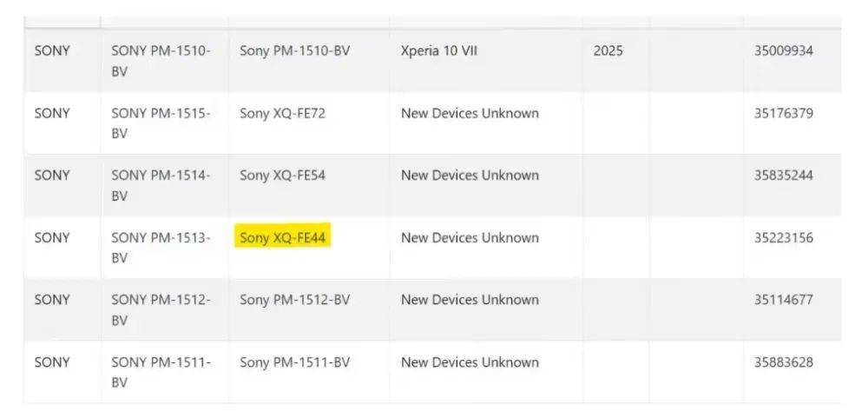Viewport: 868px width, 418px height.
Task: Click the number 35176379
Action: click(x=783, y=114)
